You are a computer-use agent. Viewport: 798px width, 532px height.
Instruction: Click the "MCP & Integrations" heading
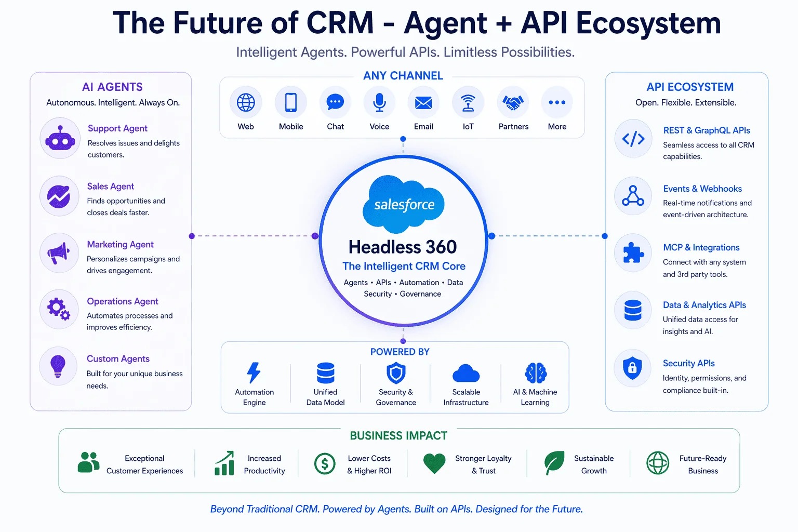click(701, 247)
